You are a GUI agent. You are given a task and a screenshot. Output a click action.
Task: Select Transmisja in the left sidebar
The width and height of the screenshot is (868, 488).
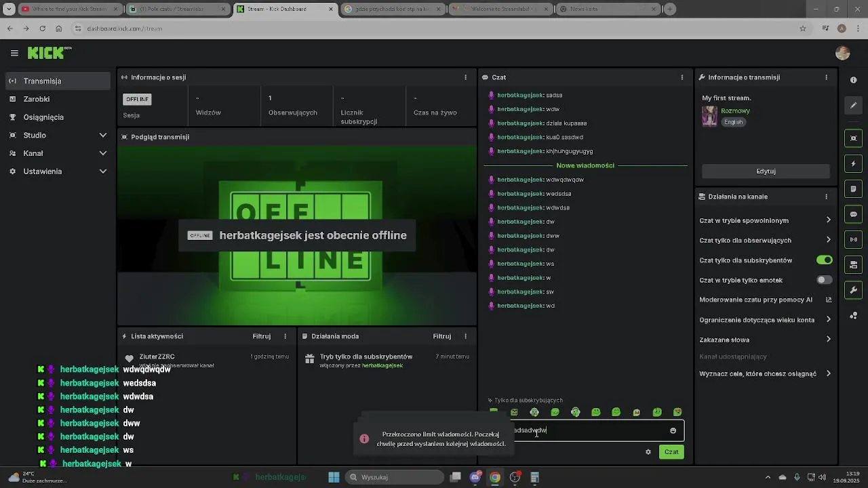57,81
